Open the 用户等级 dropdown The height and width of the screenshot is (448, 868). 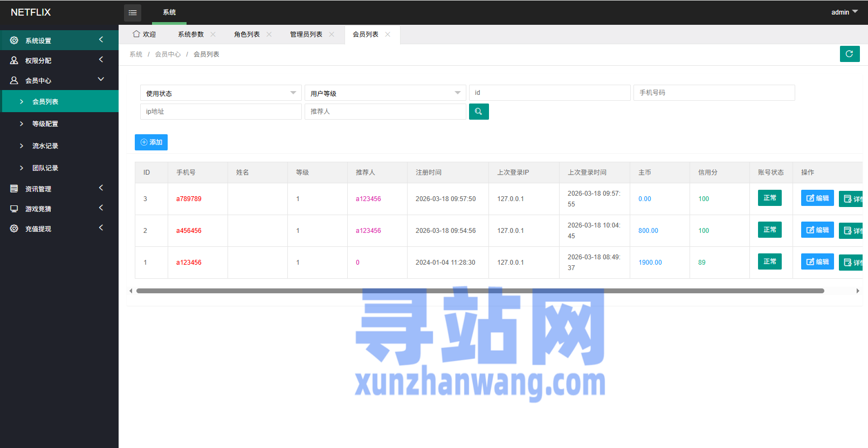pyautogui.click(x=385, y=93)
